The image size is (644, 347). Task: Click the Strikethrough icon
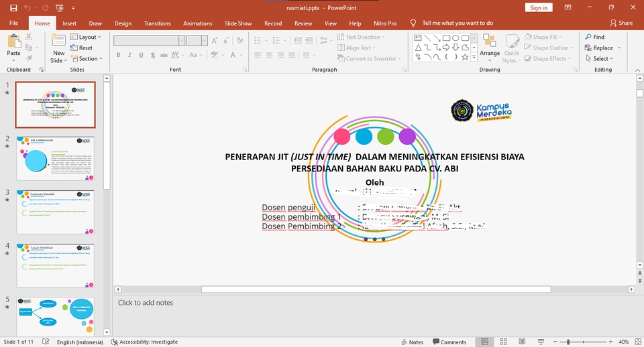(164, 55)
